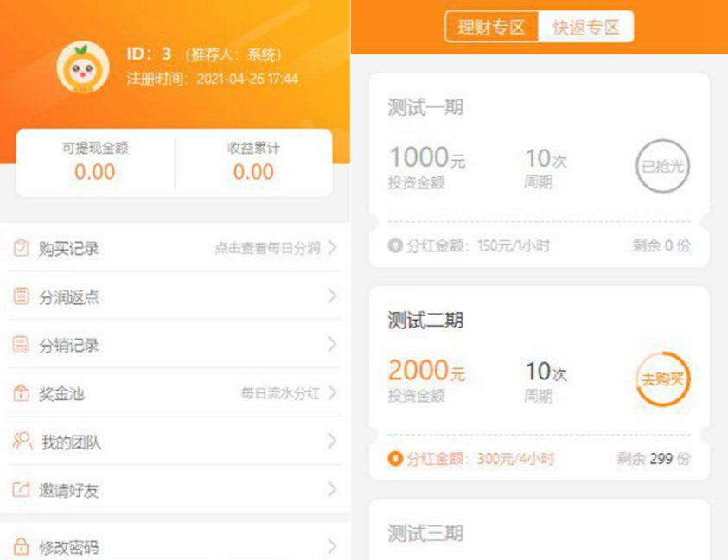Select the 测试二期 card title
This screenshot has width=728, height=560.
coord(425,320)
